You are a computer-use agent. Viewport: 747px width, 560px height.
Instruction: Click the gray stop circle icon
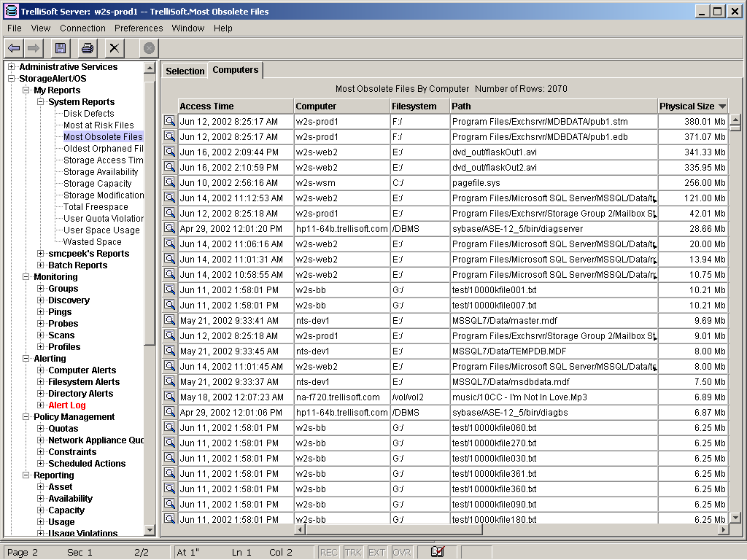pyautogui.click(x=149, y=48)
